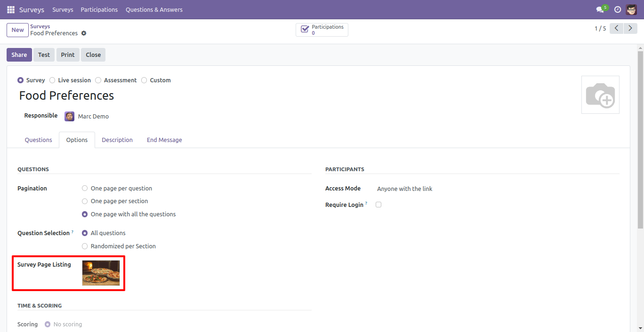Click the Survey Page Listing label
This screenshot has width=644, height=332.
pos(44,265)
